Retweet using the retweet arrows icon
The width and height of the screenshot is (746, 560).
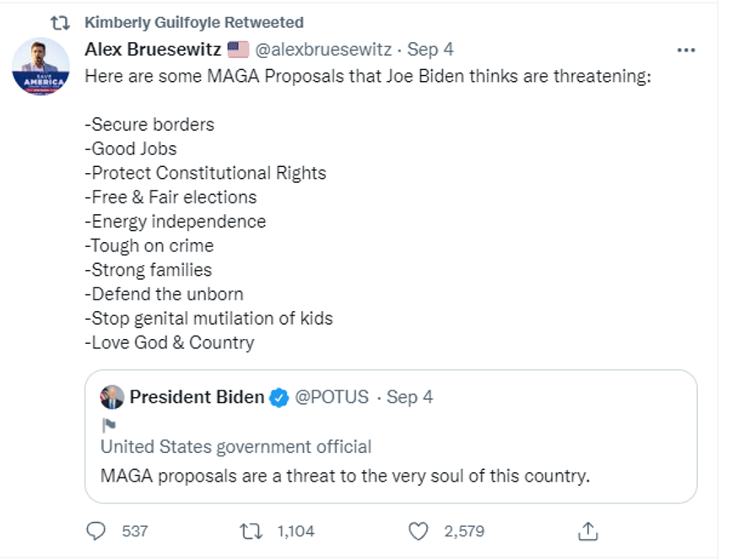pyautogui.click(x=251, y=530)
